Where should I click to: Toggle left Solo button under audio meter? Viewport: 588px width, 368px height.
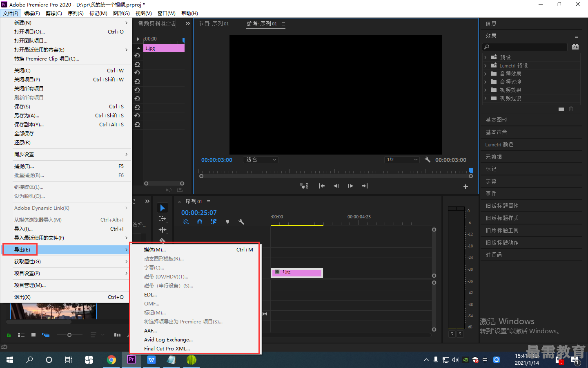[452, 334]
